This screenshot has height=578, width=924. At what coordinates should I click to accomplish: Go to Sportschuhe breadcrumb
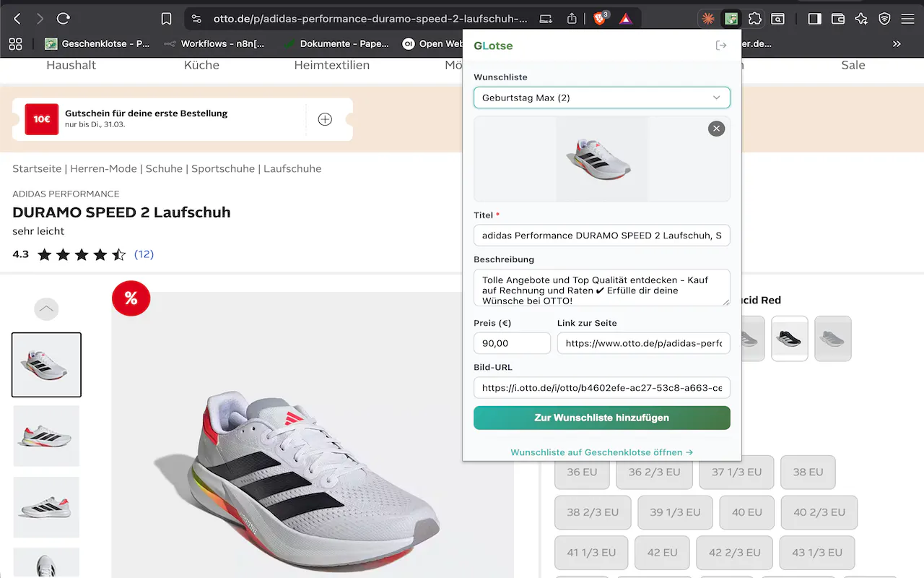pos(223,168)
